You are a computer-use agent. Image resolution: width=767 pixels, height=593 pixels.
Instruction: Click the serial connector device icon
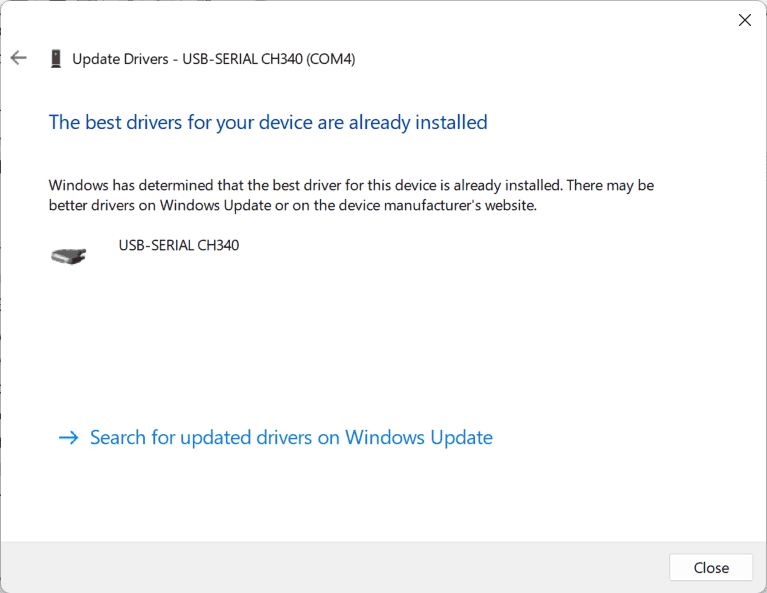click(x=68, y=256)
